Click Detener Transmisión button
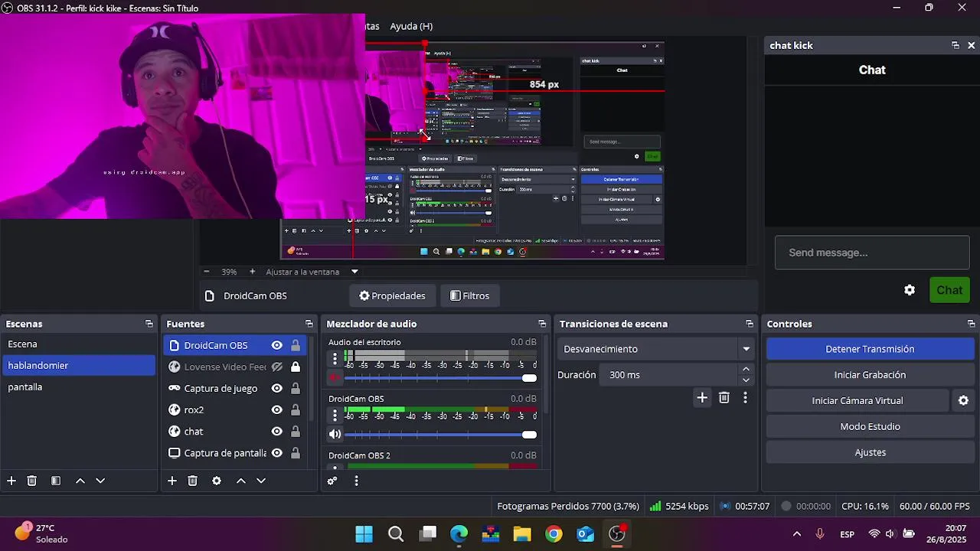Screen dimensions: 980x551 (870, 349)
